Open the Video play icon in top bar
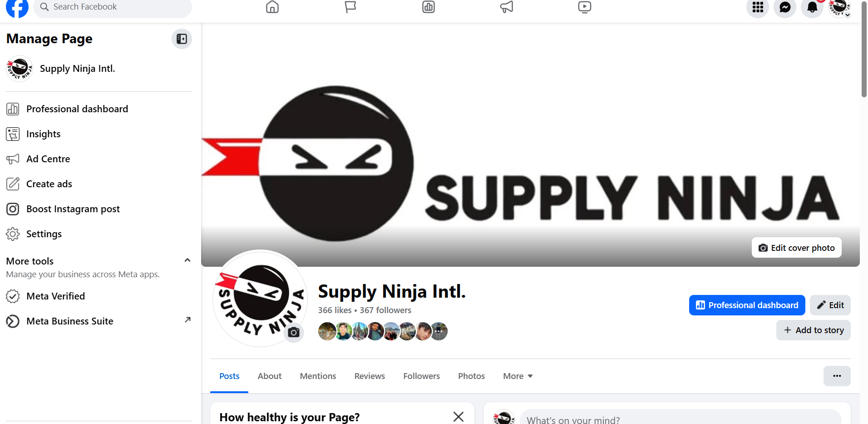 585,7
